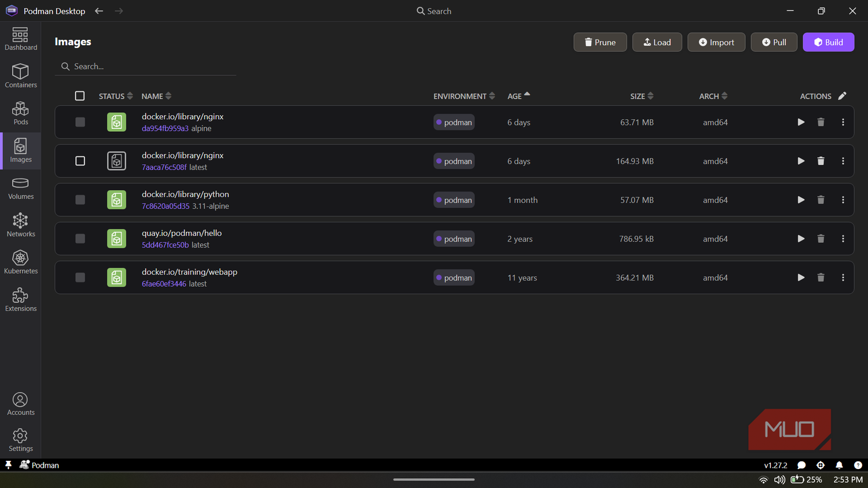
Task: Open image ID 5dd467fce50b
Action: (x=165, y=245)
